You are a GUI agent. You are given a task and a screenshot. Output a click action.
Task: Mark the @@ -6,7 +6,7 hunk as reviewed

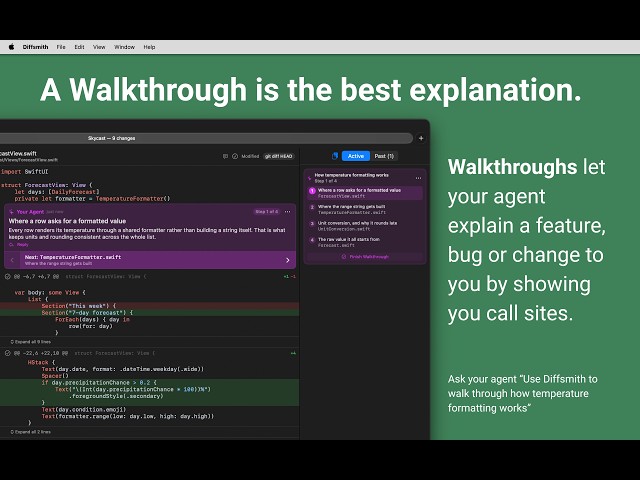pyautogui.click(x=7, y=276)
